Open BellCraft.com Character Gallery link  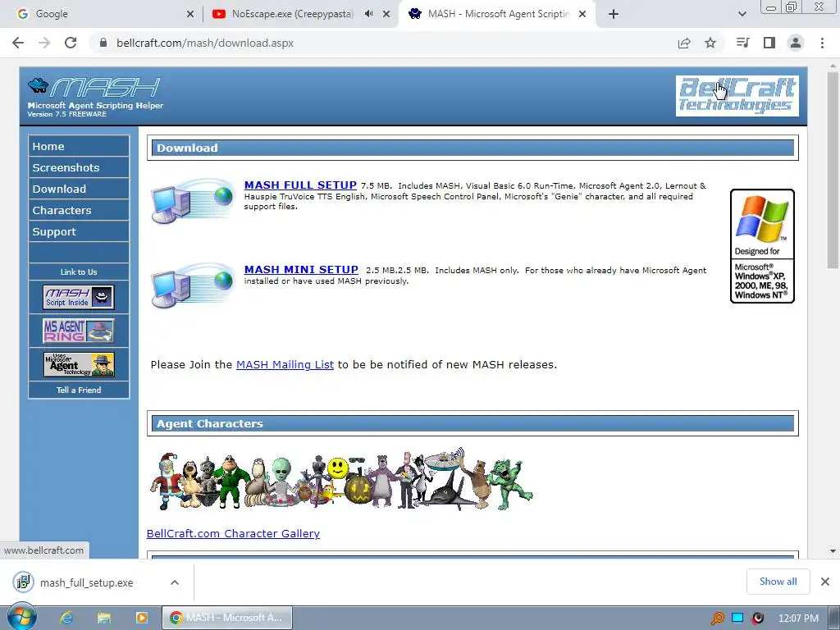233,533
